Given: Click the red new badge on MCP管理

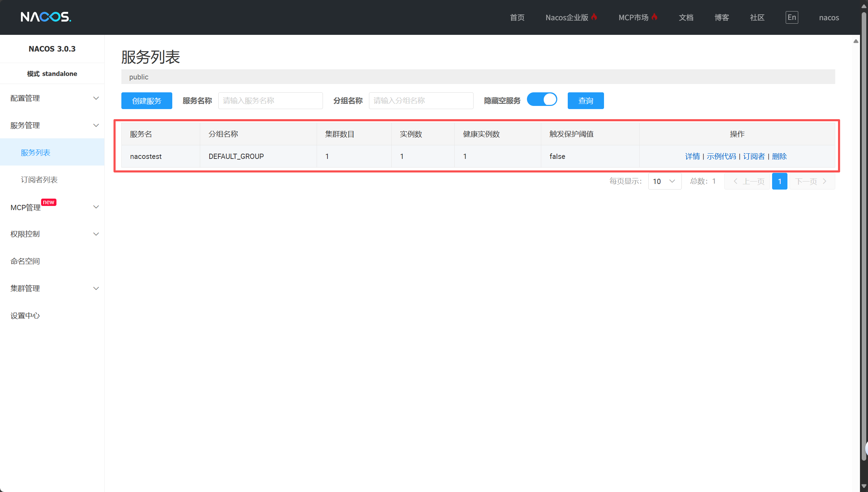Looking at the screenshot, I should (48, 202).
